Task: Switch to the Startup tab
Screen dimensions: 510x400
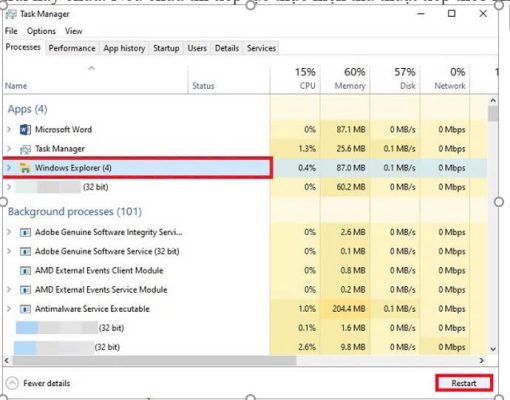Action: click(166, 48)
